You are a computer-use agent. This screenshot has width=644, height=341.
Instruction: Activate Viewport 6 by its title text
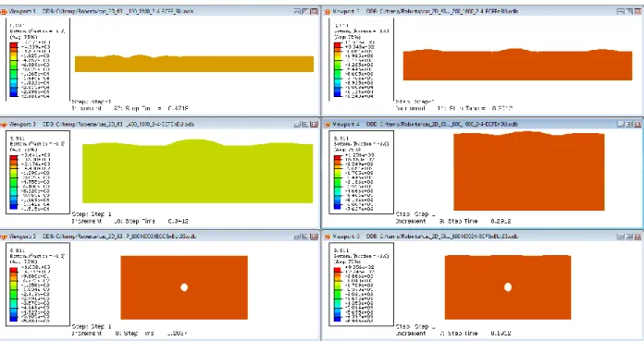(x=425, y=237)
